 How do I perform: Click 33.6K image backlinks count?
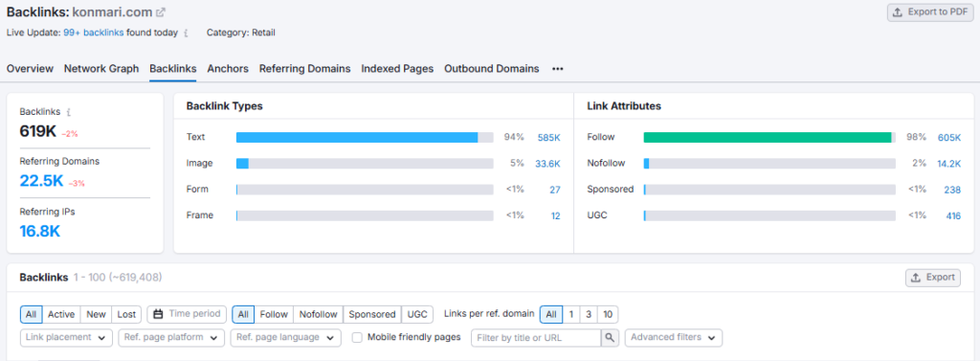point(547,164)
